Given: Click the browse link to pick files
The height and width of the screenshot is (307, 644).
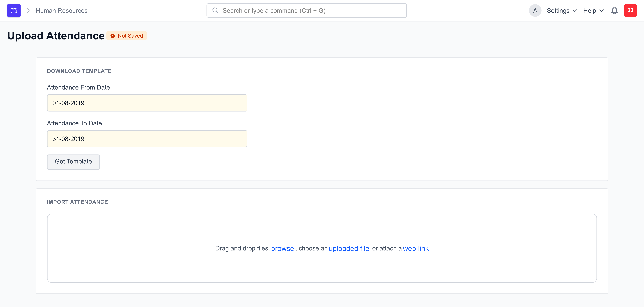Looking at the screenshot, I should coord(283,248).
